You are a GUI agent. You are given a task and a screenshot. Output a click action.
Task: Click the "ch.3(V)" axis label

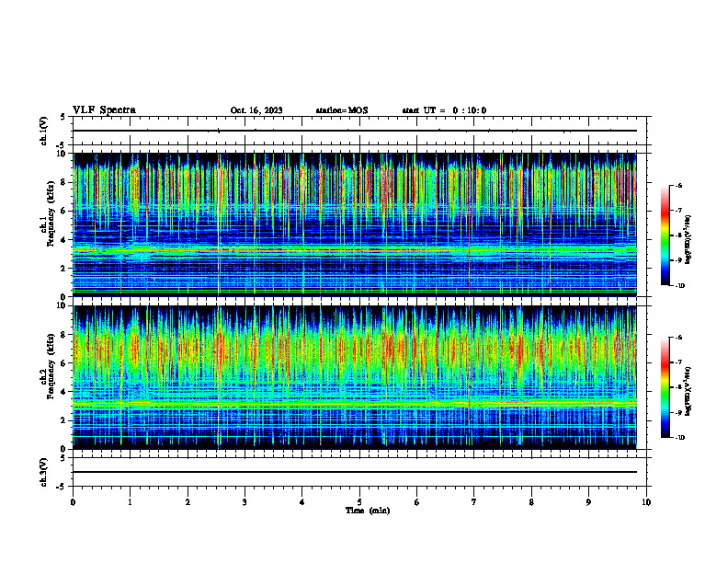point(44,472)
